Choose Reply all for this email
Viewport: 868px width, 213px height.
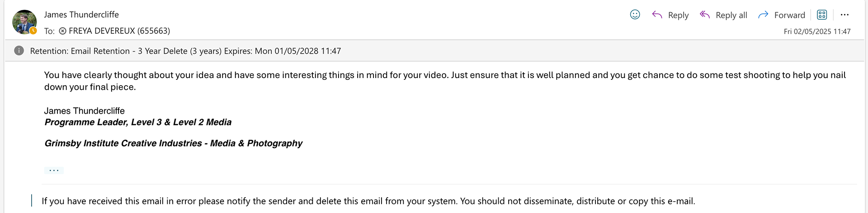point(723,15)
